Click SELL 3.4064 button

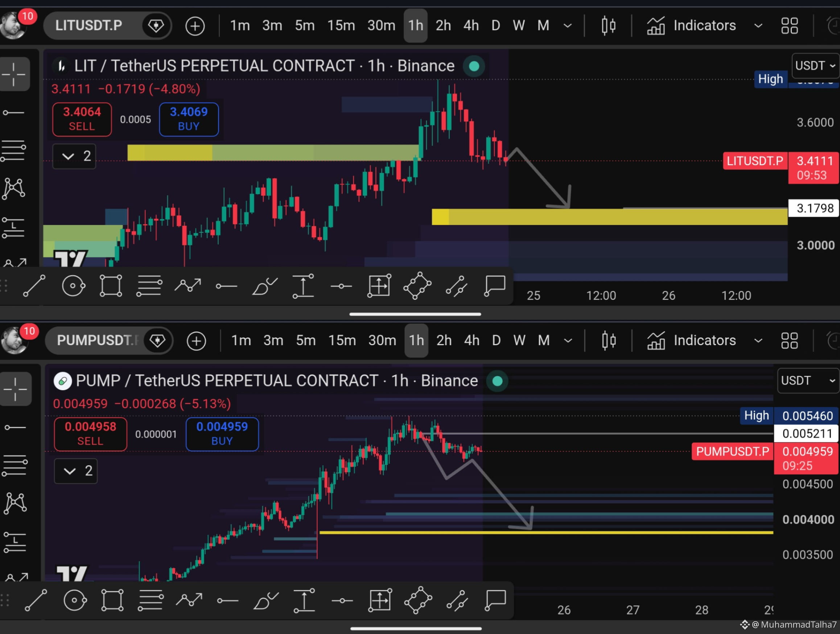[82, 119]
